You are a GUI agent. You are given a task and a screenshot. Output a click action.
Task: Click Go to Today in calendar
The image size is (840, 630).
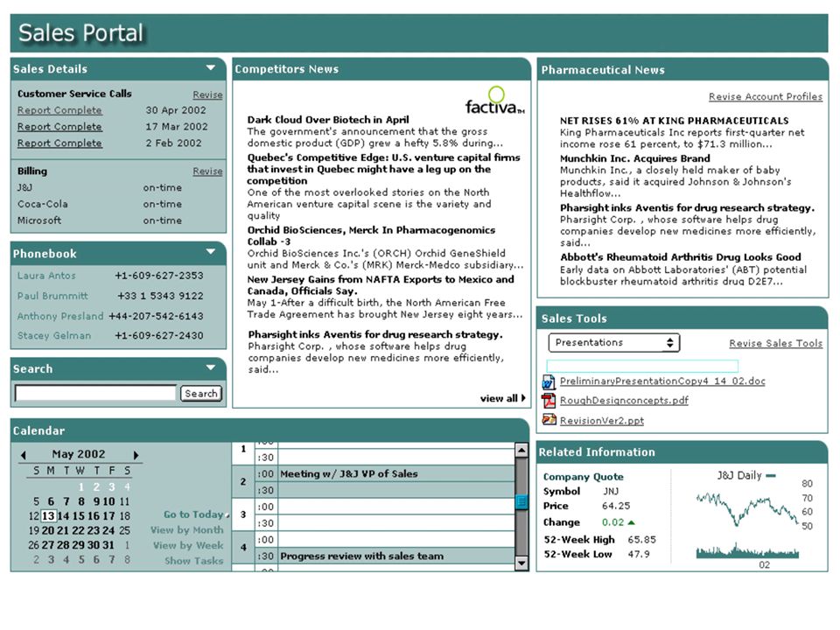tap(193, 514)
